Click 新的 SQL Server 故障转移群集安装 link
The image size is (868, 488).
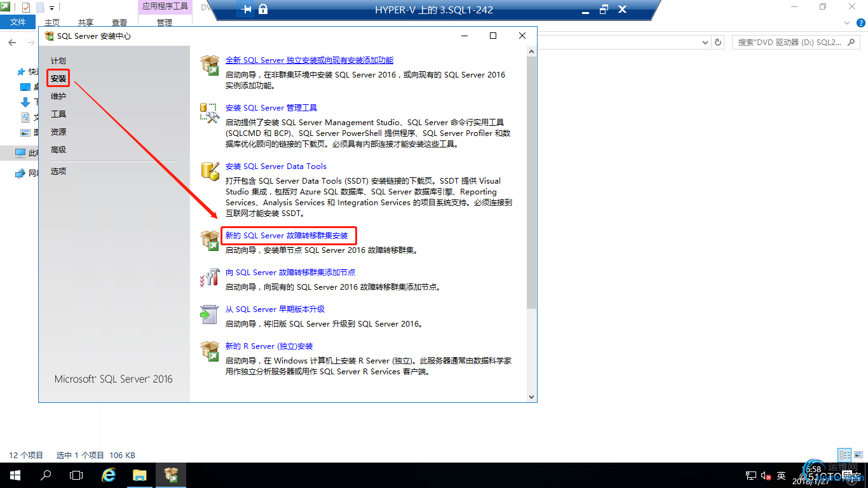coord(287,236)
